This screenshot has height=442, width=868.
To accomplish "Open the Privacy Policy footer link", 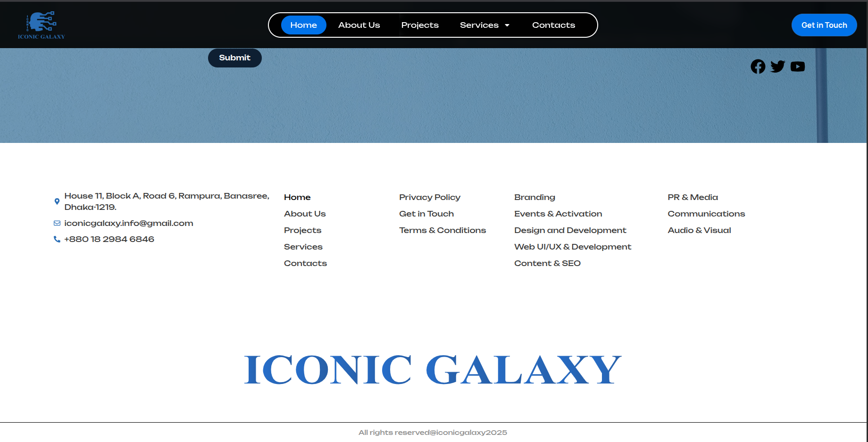I will pyautogui.click(x=429, y=197).
